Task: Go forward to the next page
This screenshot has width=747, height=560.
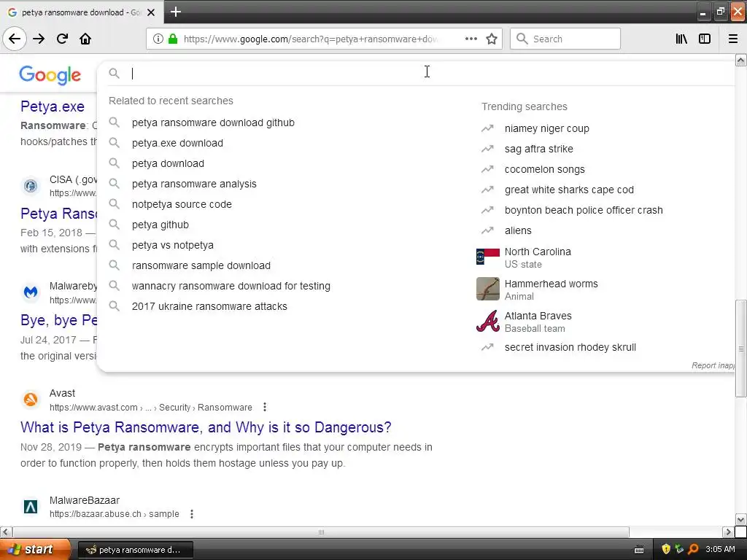Action: 39,39
